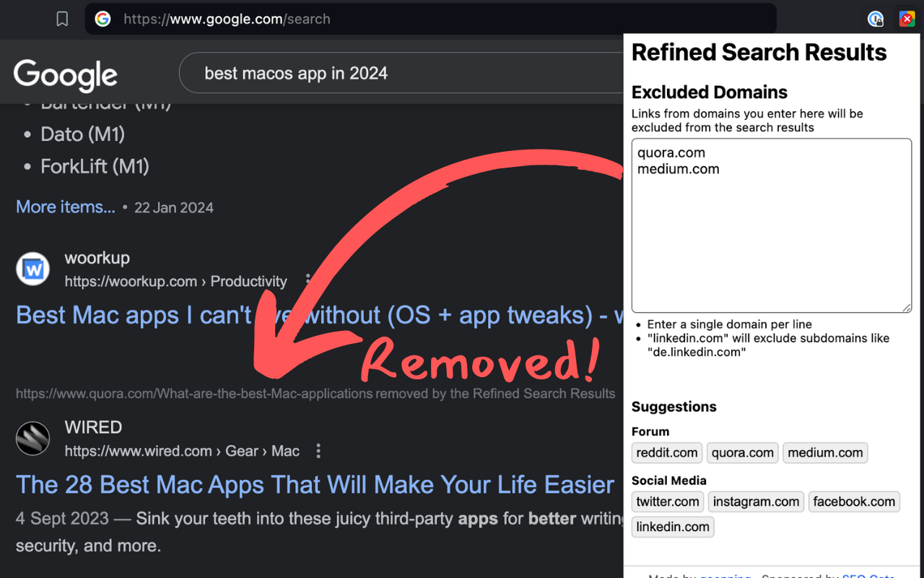Add linkedin.com suggestion chip
924x578 pixels.
pos(673,527)
